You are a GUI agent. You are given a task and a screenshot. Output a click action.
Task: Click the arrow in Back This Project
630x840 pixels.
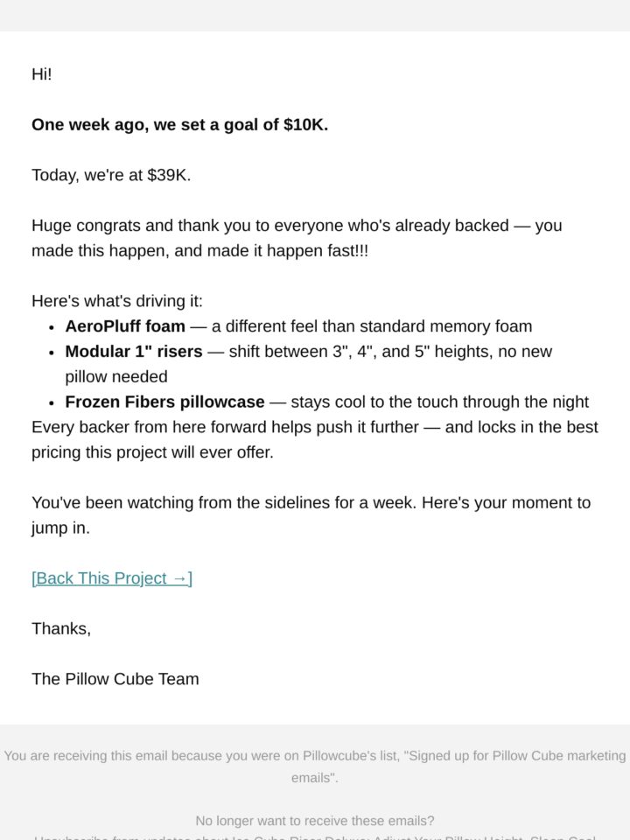[x=180, y=578]
